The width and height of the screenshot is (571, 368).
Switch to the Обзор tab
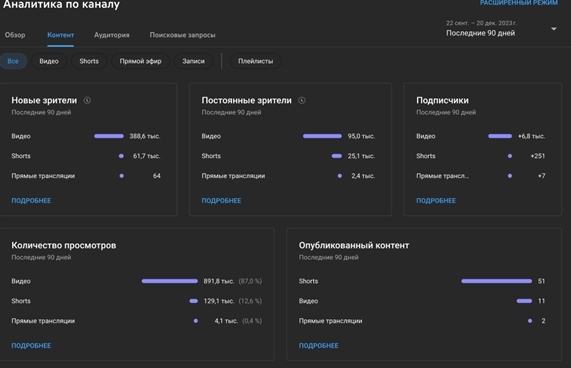[15, 35]
